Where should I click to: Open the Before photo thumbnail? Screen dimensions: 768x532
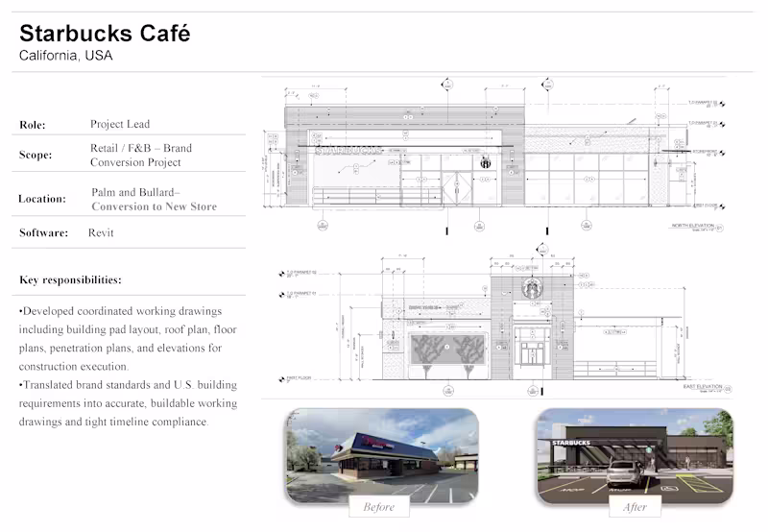click(x=381, y=455)
